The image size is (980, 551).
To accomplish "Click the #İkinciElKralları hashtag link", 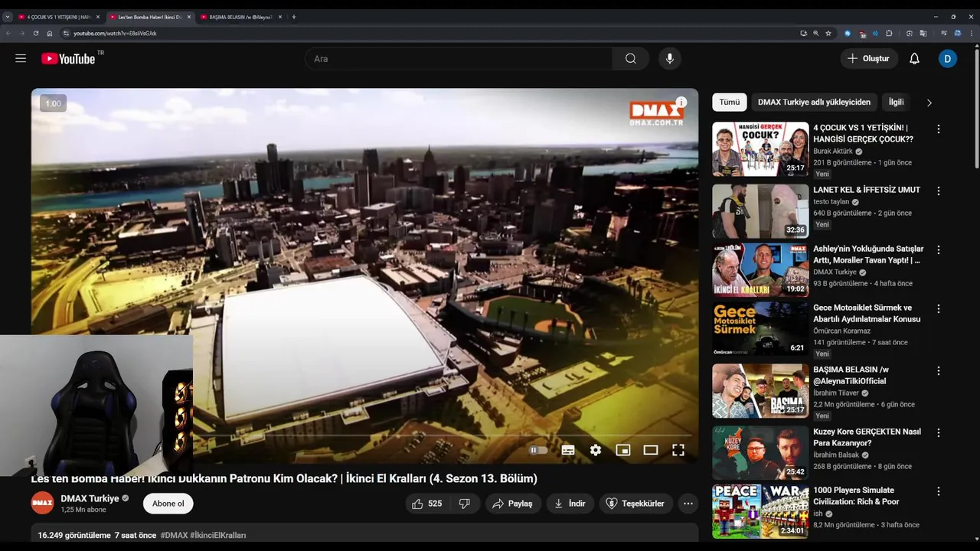I will coord(218,535).
